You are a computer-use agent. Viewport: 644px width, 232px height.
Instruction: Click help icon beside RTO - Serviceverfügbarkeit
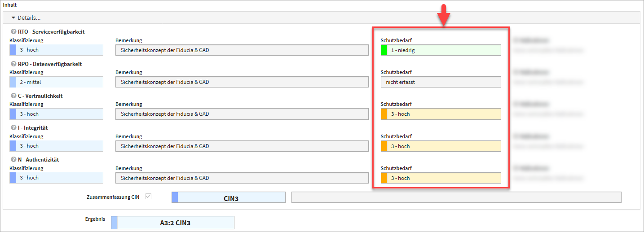tap(13, 32)
